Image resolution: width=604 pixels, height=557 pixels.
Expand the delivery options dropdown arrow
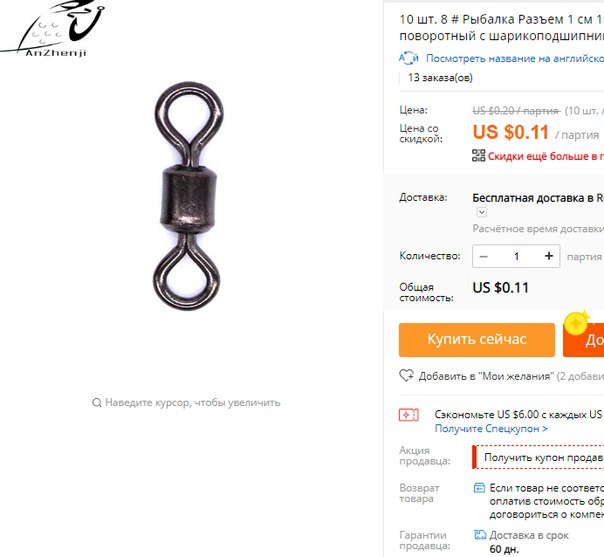click(x=482, y=212)
